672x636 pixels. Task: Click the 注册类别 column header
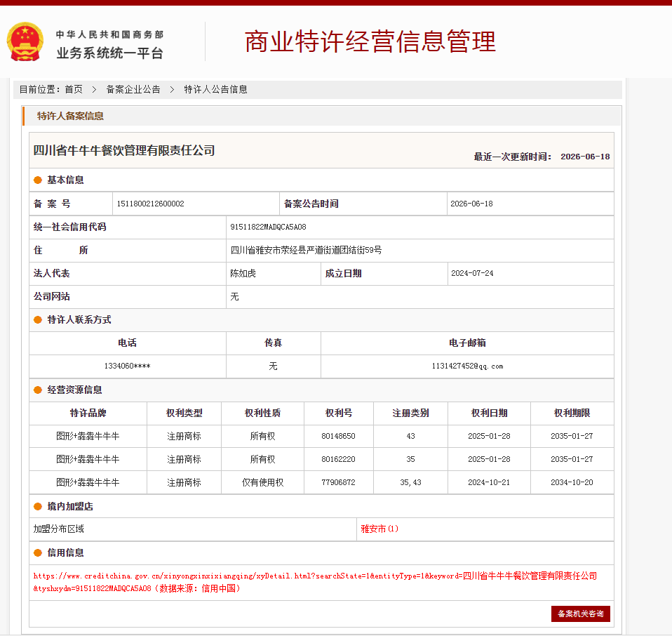coord(410,413)
